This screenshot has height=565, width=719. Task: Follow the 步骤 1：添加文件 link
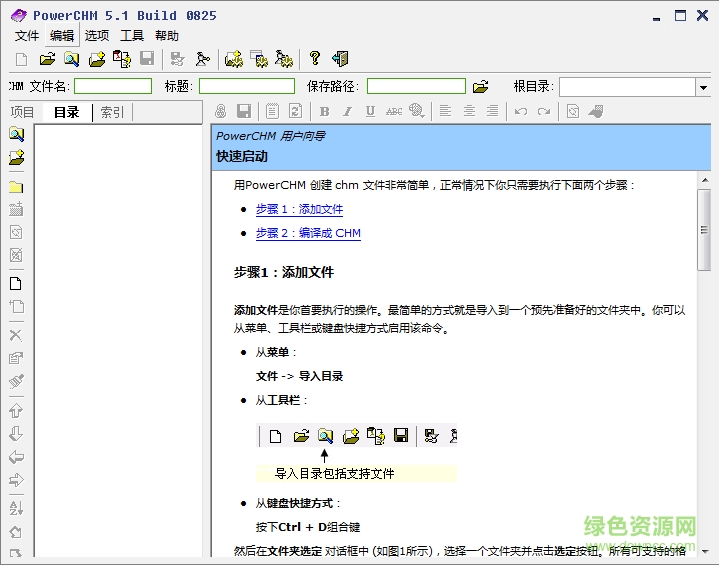(x=299, y=209)
